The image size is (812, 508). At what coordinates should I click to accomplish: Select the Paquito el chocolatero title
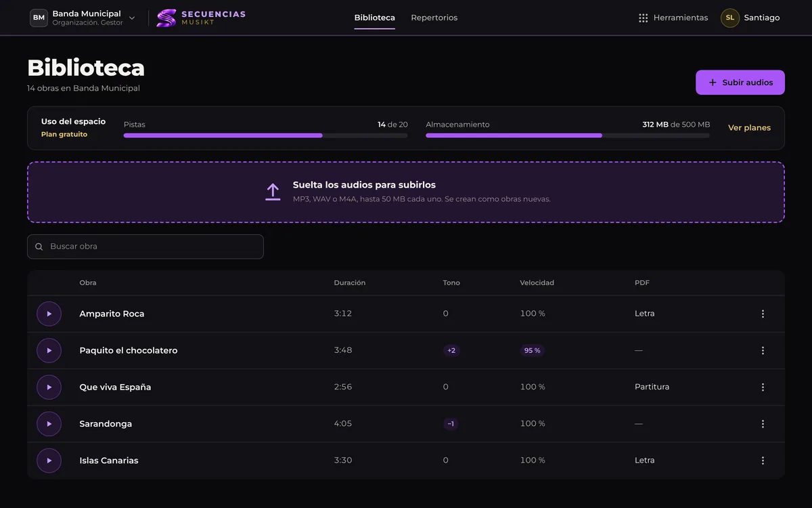pyautogui.click(x=129, y=350)
